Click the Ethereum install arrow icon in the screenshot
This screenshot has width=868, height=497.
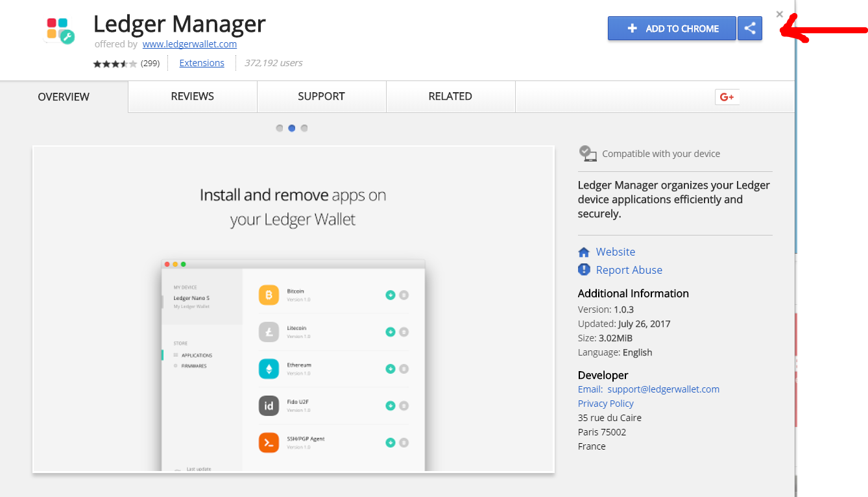(391, 369)
